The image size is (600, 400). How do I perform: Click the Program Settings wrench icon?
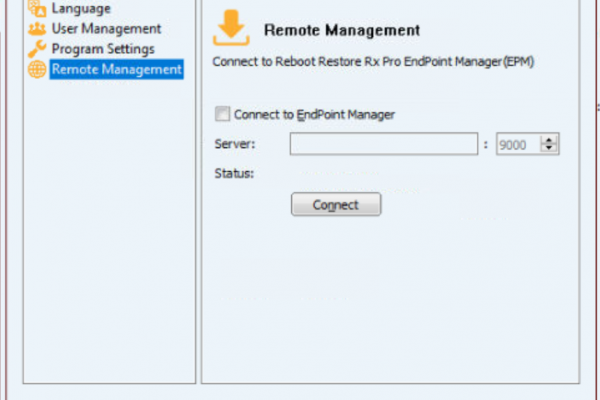point(37,49)
